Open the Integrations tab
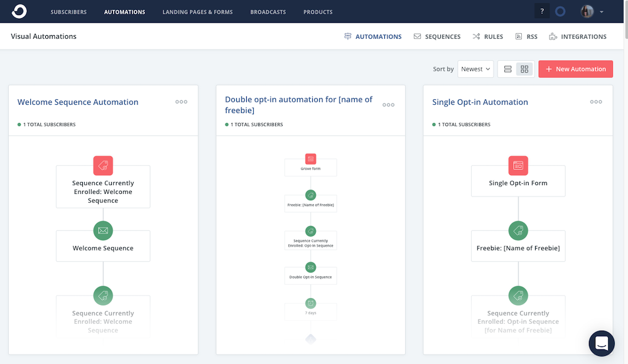This screenshot has width=628, height=364. point(578,36)
